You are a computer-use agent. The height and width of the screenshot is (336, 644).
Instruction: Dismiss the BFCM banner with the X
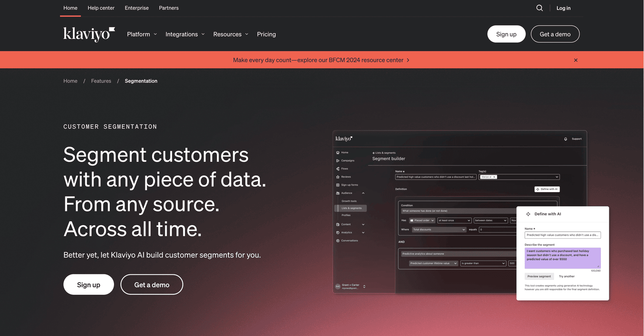[576, 60]
